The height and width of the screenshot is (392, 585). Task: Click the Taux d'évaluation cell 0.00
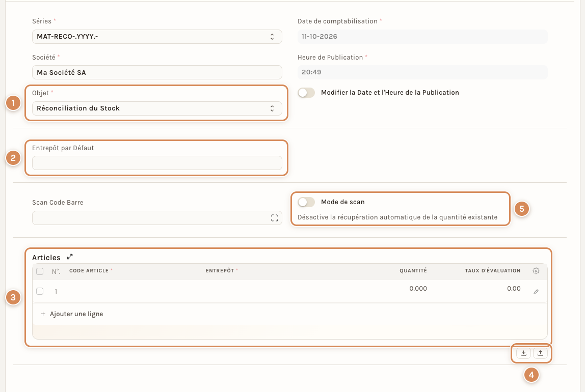point(477,291)
